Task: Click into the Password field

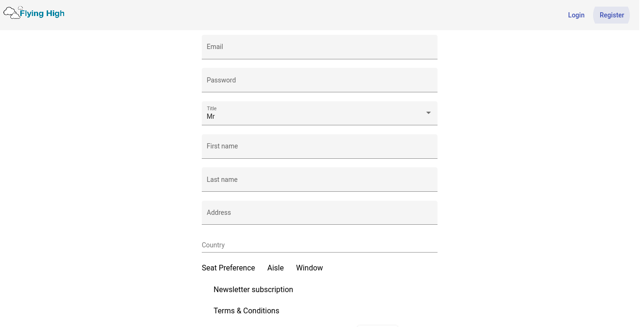Action: tap(319, 80)
